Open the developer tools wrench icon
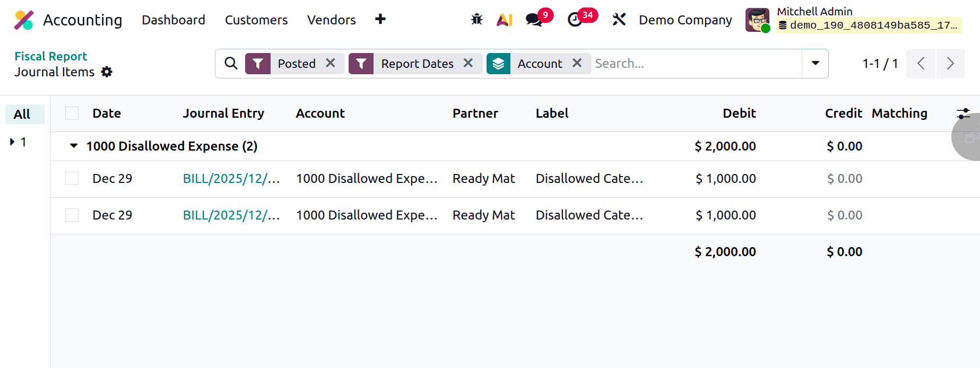980x368 pixels. pos(619,20)
